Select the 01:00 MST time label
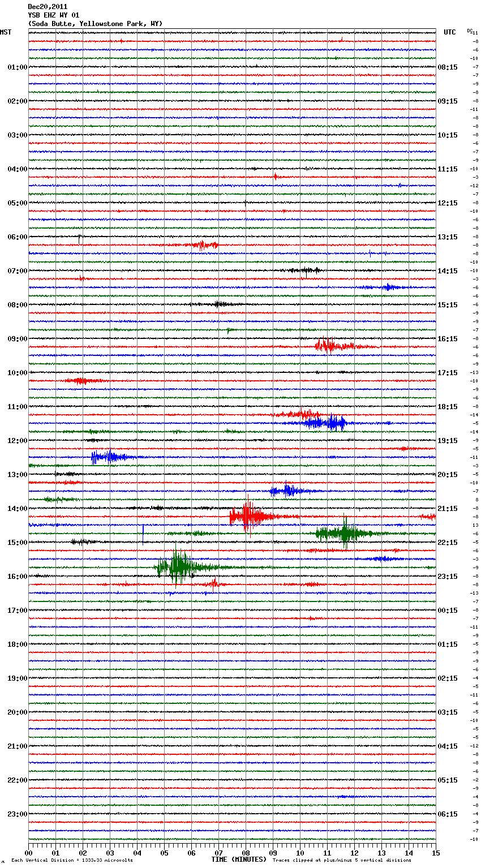 pyautogui.click(x=18, y=67)
